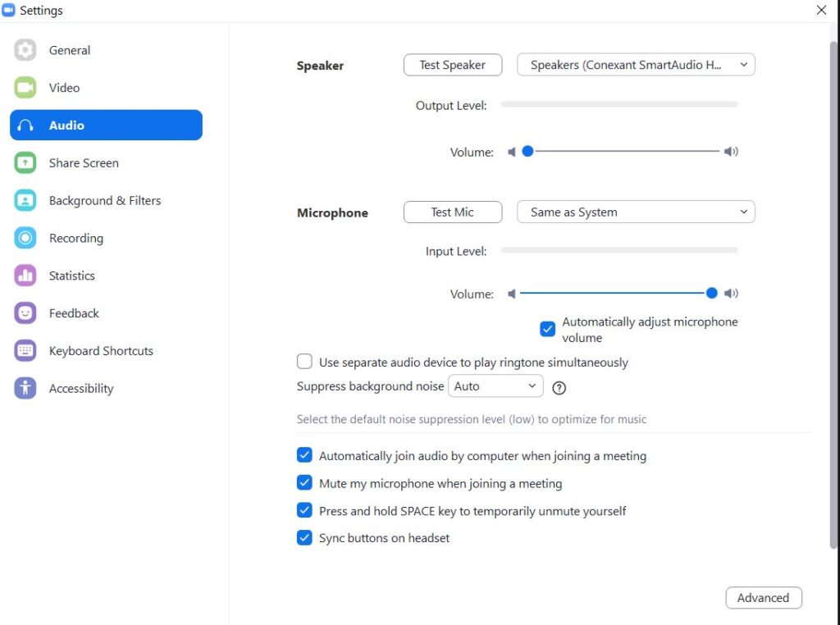Image resolution: width=840 pixels, height=625 pixels.
Task: Uncheck Mute my microphone when joining
Action: point(304,483)
